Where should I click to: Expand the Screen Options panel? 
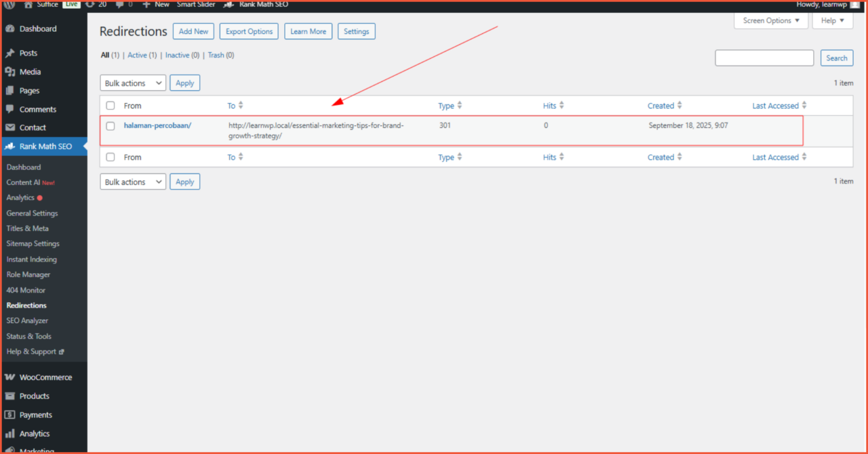coord(770,21)
